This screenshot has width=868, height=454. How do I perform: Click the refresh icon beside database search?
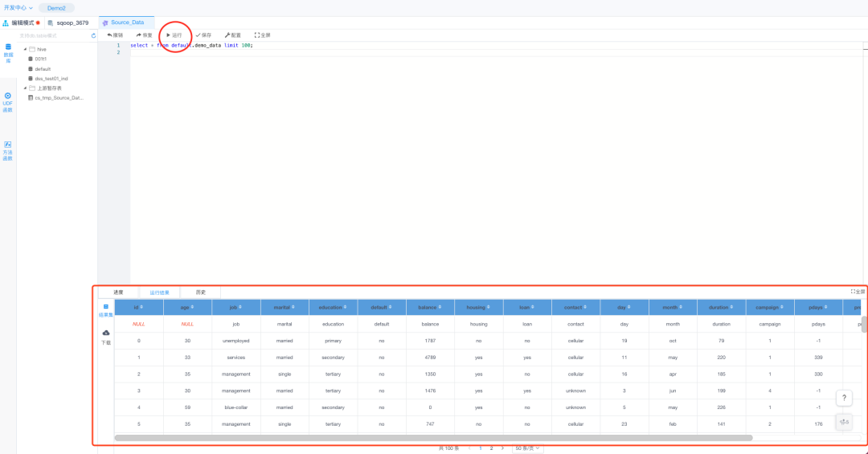click(x=93, y=35)
